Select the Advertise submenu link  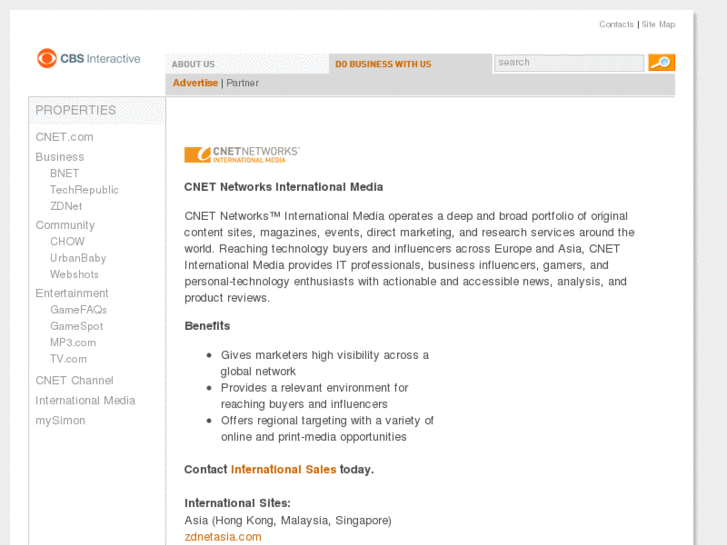[195, 83]
